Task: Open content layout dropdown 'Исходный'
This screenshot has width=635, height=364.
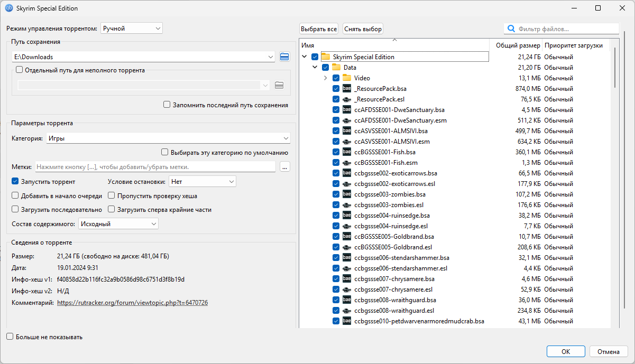Action: tap(118, 224)
